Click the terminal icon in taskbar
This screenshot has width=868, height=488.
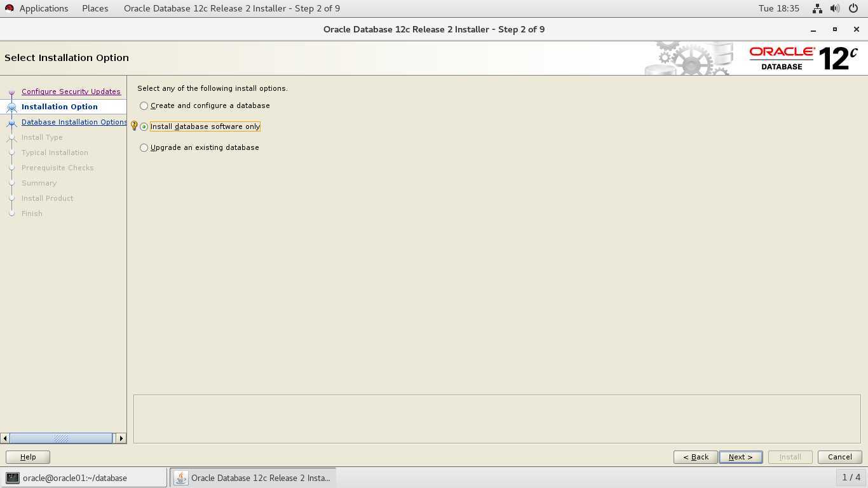(x=13, y=478)
